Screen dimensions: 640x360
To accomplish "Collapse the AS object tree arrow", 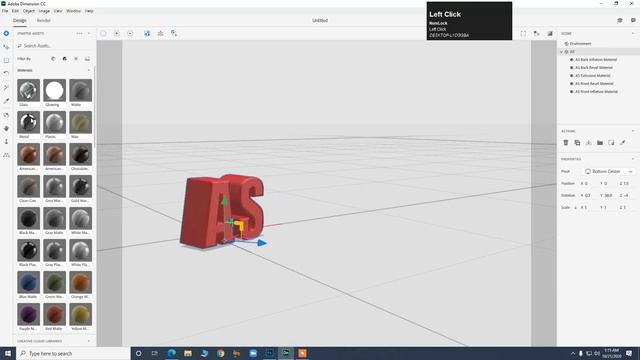I will click(561, 52).
